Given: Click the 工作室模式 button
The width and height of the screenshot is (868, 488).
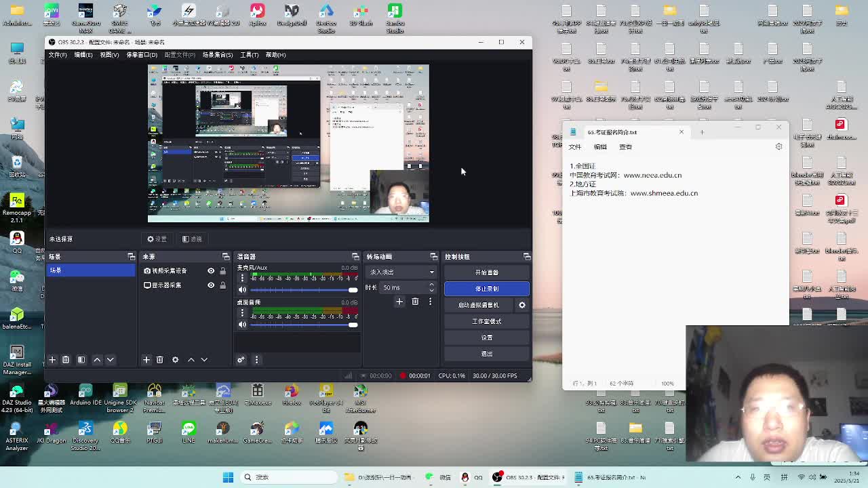Looking at the screenshot, I should coord(487,321).
